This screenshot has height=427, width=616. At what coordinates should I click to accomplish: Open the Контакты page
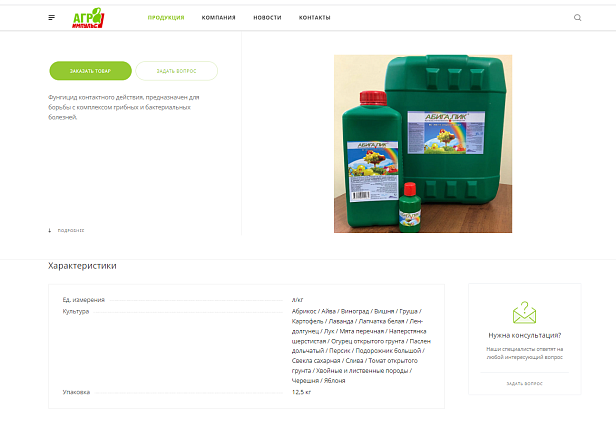coord(315,18)
